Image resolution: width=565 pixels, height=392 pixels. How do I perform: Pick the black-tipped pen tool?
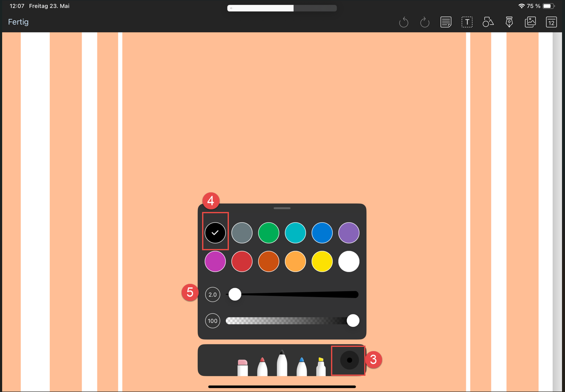tap(282, 363)
